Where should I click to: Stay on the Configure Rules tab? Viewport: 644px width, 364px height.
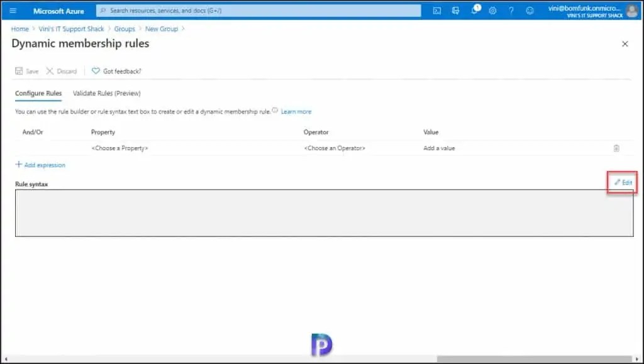point(38,93)
